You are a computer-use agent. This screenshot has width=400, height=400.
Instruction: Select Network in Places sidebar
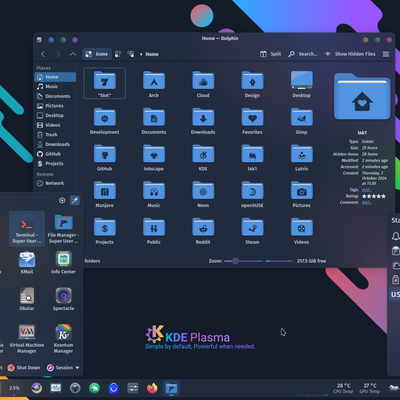coord(55,183)
